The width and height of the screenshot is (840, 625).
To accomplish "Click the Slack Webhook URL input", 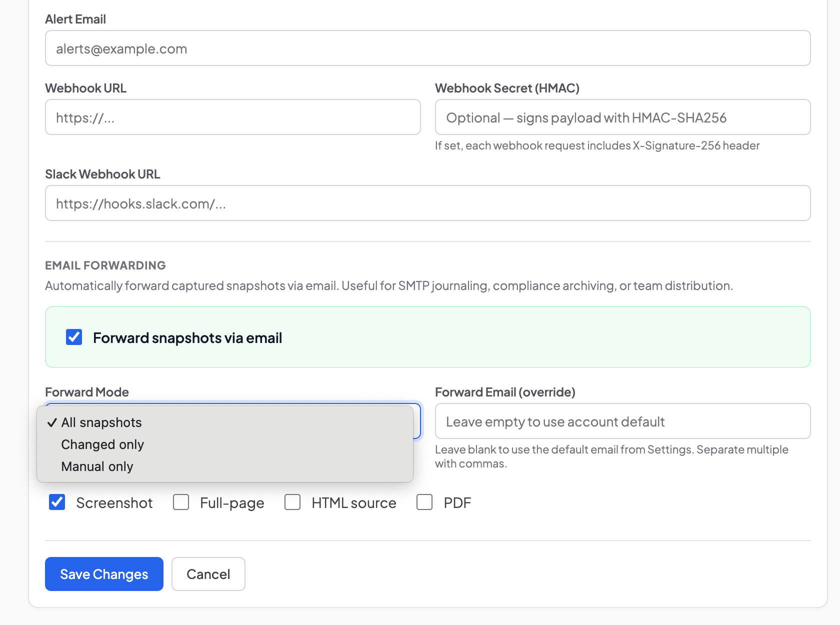I will coord(427,203).
